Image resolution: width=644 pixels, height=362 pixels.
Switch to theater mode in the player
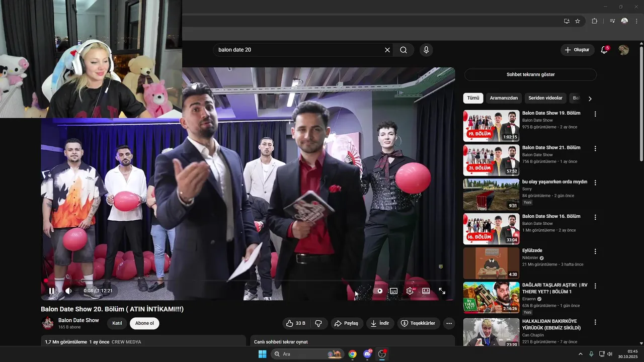pos(426,291)
